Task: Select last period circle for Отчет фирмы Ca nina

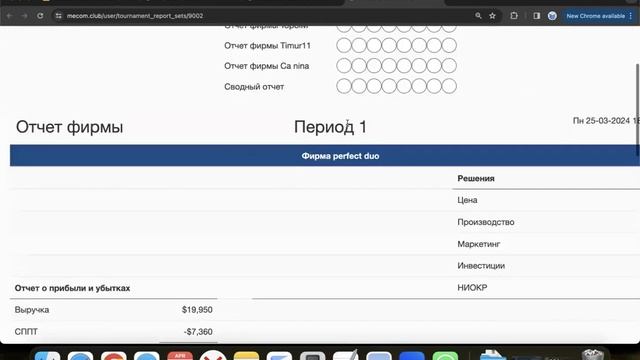Action: [449, 66]
